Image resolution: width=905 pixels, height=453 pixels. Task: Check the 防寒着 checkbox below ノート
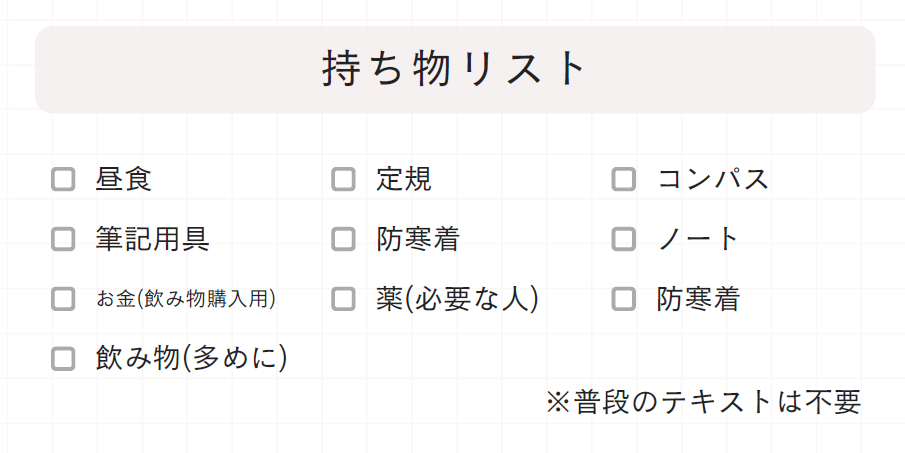pos(623,298)
